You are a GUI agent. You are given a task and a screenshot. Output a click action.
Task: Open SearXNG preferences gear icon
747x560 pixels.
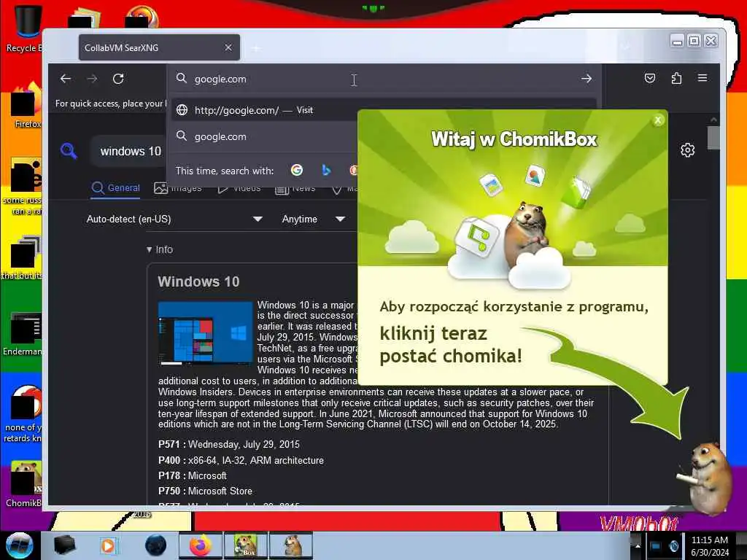point(687,150)
